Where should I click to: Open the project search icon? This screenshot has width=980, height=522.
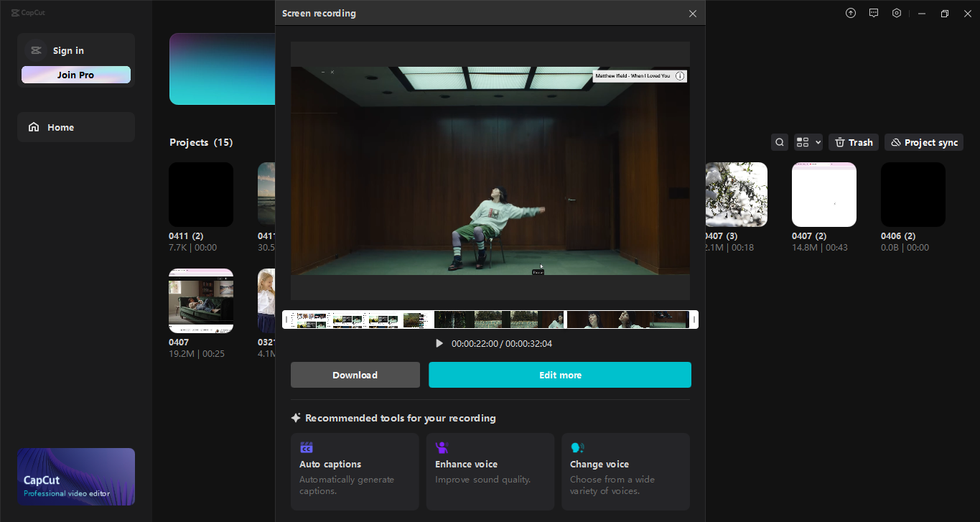pyautogui.click(x=780, y=142)
